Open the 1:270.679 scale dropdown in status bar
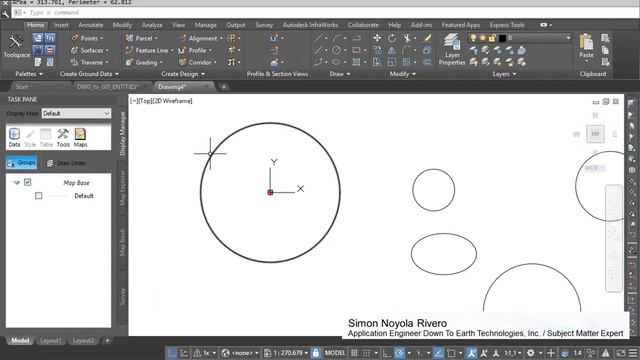 (x=286, y=353)
